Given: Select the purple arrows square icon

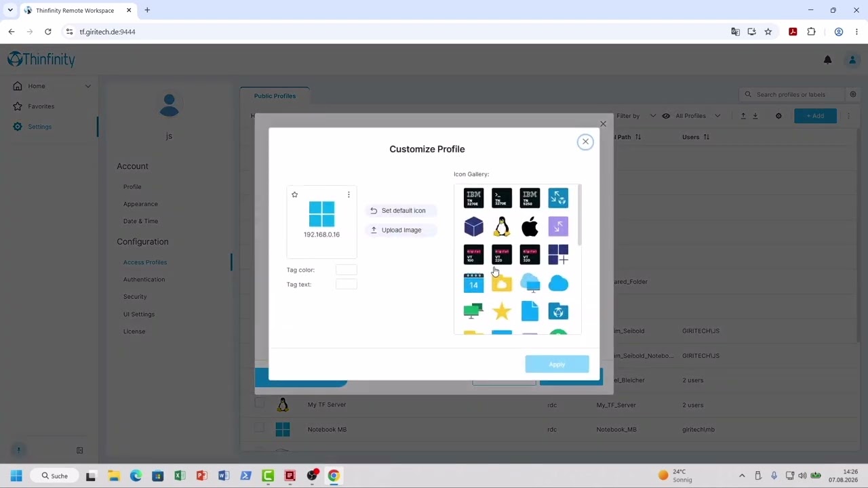Looking at the screenshot, I should [558, 226].
